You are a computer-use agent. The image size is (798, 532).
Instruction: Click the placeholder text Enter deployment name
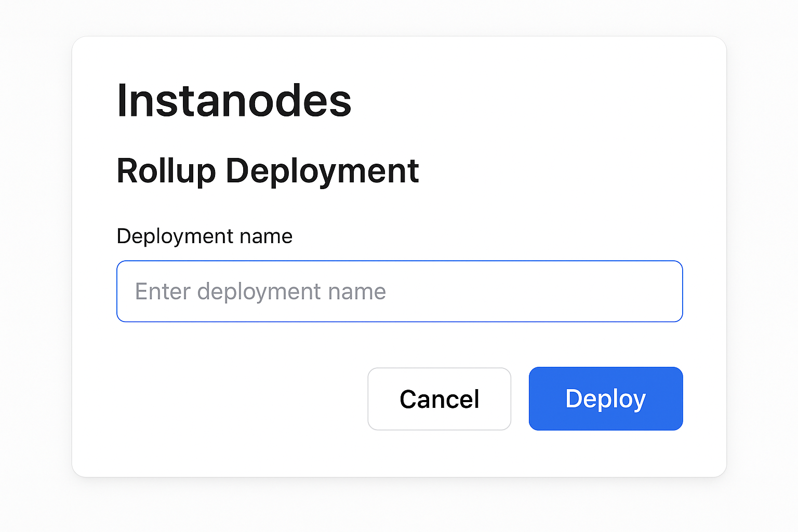260,291
